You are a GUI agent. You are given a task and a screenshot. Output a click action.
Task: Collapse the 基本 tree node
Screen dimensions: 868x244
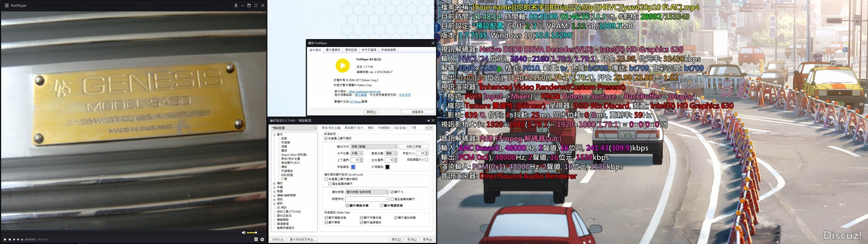[274, 134]
